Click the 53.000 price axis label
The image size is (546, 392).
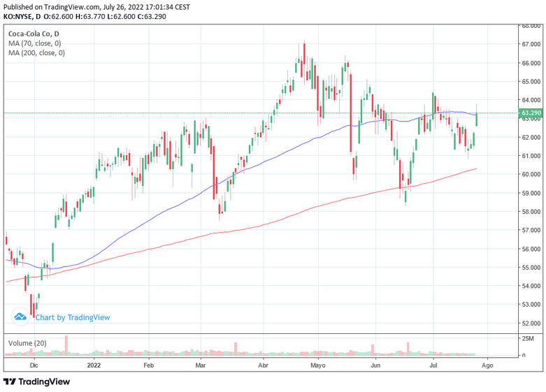click(x=531, y=305)
